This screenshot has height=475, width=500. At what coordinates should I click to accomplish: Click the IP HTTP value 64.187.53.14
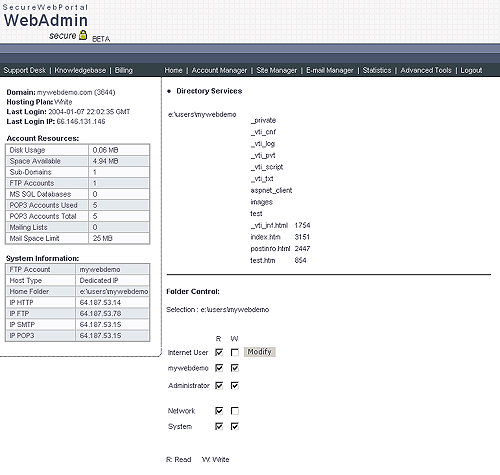pos(100,302)
